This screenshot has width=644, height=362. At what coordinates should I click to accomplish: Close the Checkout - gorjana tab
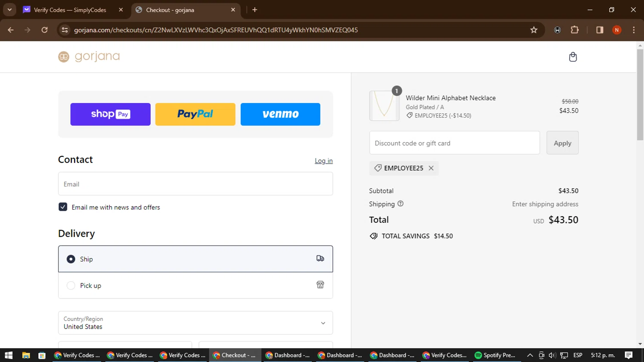[x=233, y=10]
